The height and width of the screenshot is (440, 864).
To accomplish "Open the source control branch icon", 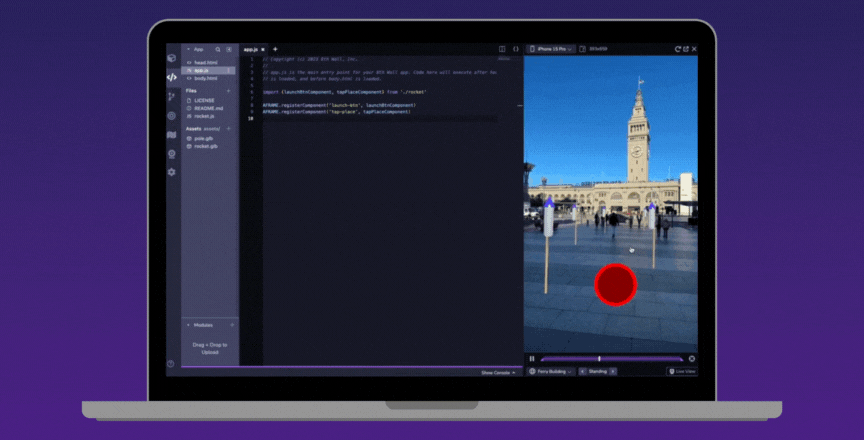I will pos(171,97).
